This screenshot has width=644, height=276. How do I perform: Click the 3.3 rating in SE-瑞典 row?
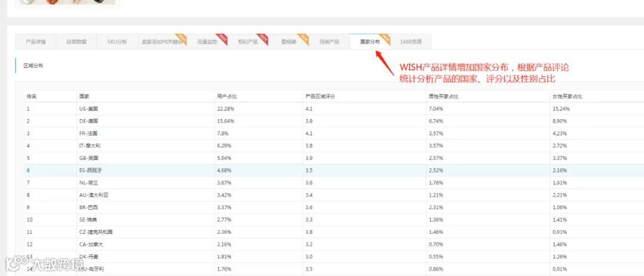coord(309,220)
